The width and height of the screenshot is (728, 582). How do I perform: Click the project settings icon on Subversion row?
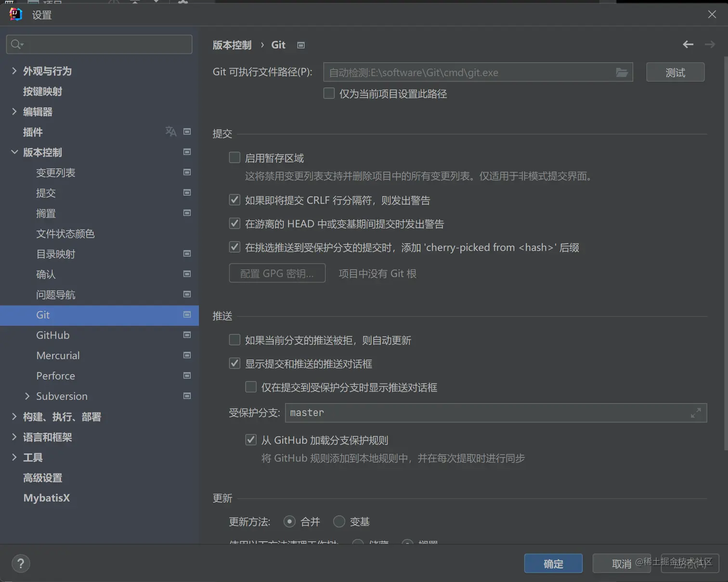point(187,396)
